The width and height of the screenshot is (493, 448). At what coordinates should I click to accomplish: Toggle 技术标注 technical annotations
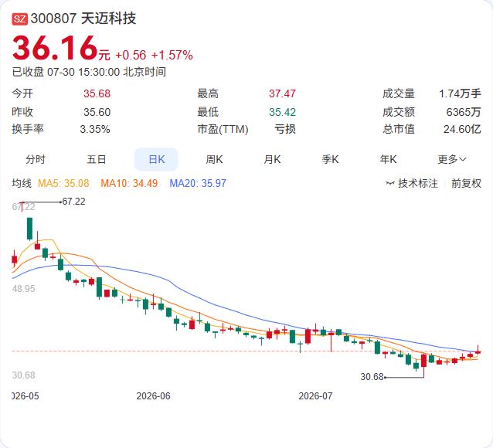(418, 183)
